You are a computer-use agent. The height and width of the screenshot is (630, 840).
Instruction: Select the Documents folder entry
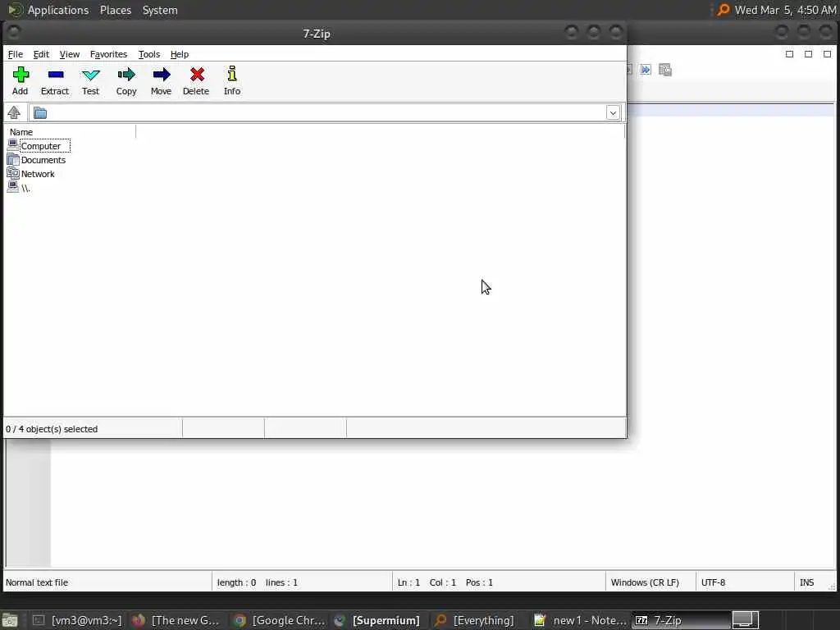tap(43, 160)
